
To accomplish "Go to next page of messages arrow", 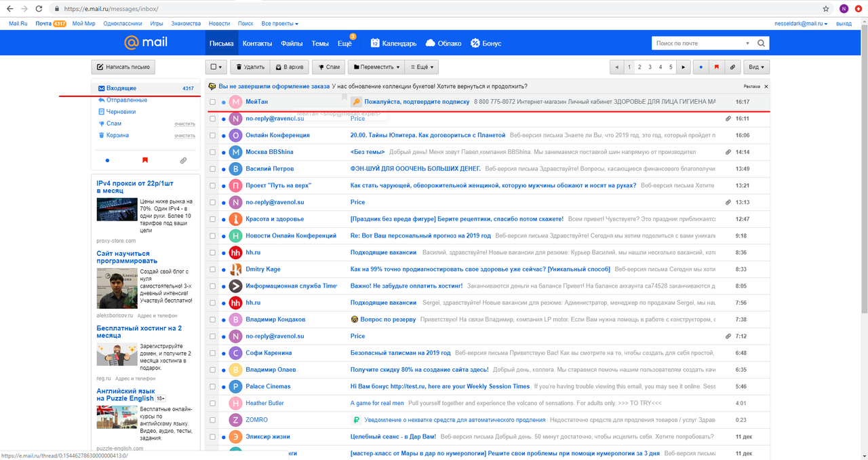I will [x=684, y=67].
